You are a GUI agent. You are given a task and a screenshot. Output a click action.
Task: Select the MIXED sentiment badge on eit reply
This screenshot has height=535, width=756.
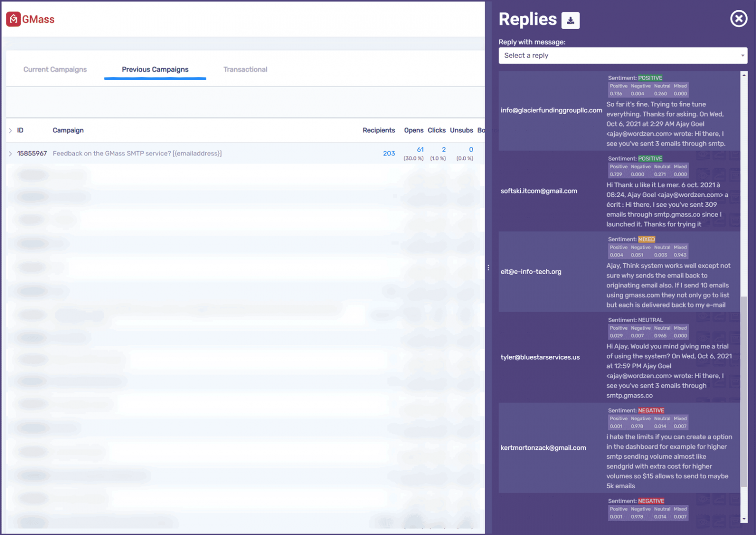pyautogui.click(x=646, y=239)
